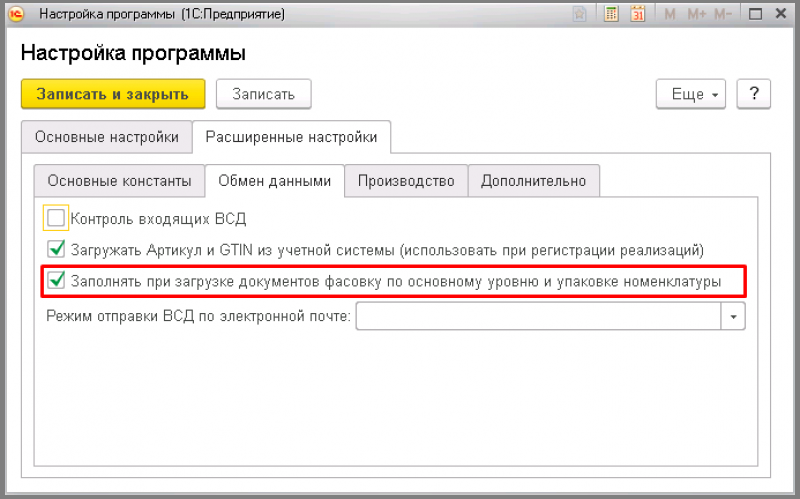This screenshot has width=800, height=499.
Task: Select the Обмен данными tab
Action: (274, 181)
